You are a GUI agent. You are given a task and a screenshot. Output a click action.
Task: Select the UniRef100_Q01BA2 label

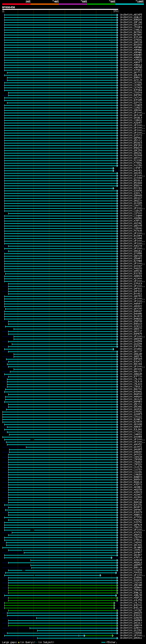tap(131, 349)
